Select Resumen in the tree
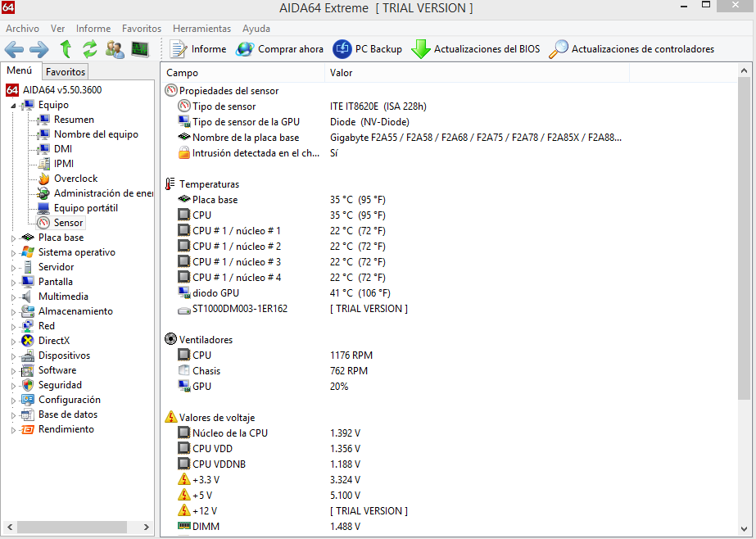Image resolution: width=756 pixels, height=539 pixels. (74, 120)
